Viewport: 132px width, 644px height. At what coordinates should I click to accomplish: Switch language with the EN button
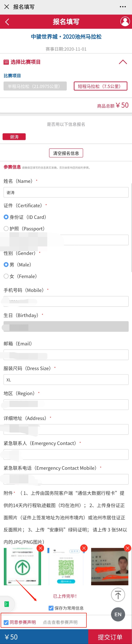[118, 614]
